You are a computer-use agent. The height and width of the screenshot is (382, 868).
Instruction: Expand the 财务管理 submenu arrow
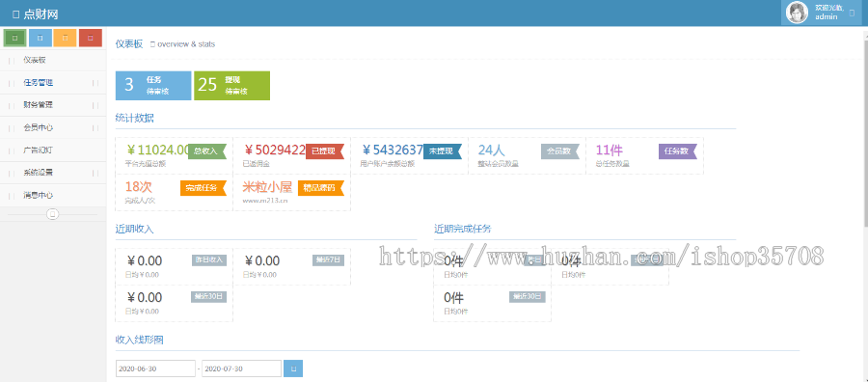point(95,104)
